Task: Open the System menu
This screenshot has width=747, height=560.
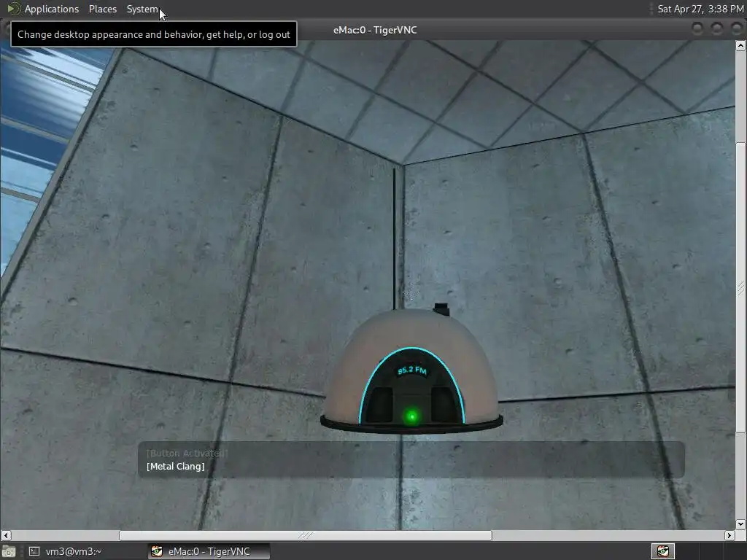Action: pos(142,9)
